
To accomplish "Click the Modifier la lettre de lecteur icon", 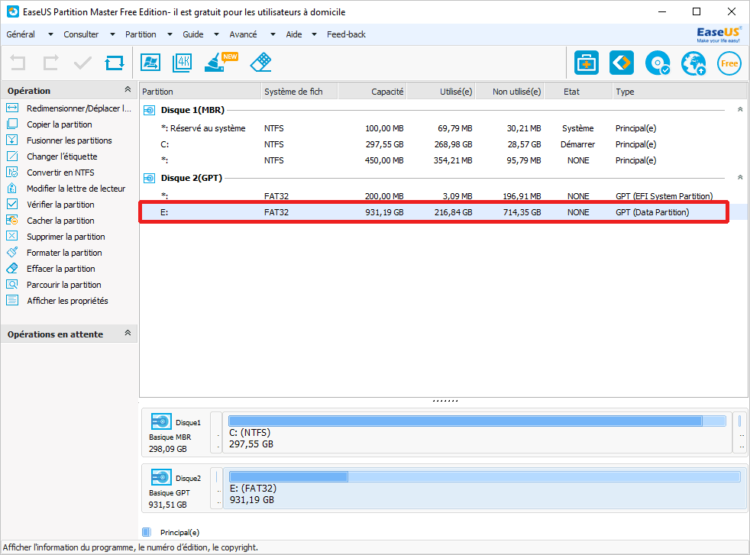I will (12, 189).
